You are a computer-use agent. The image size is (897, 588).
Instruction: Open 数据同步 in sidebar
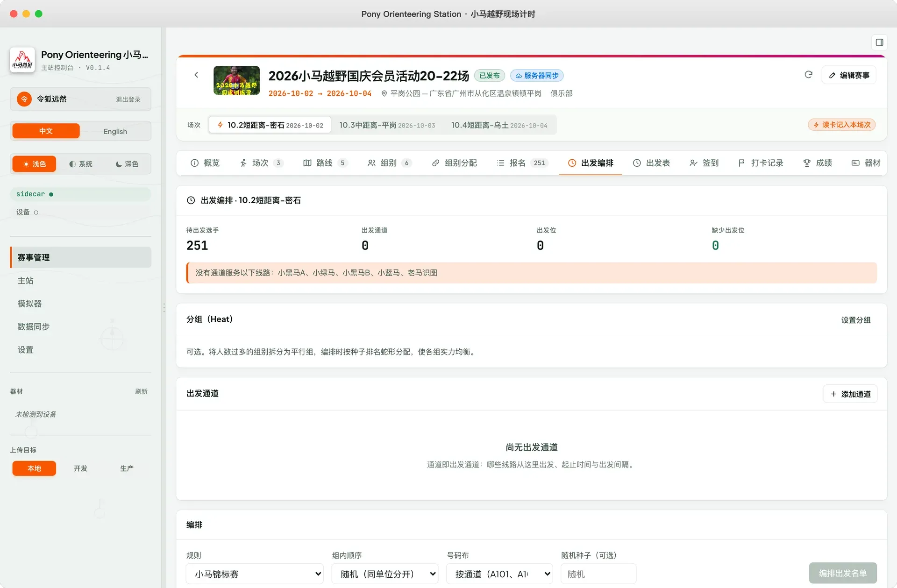pos(80,326)
